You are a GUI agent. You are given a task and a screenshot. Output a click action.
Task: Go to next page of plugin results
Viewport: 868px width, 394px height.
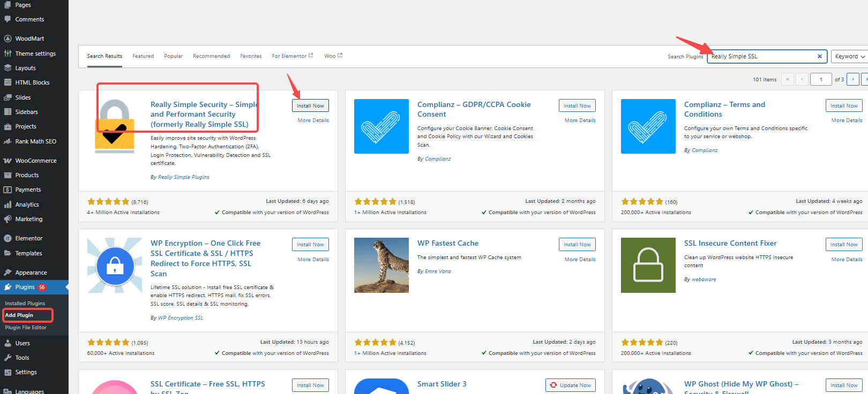[x=852, y=79]
